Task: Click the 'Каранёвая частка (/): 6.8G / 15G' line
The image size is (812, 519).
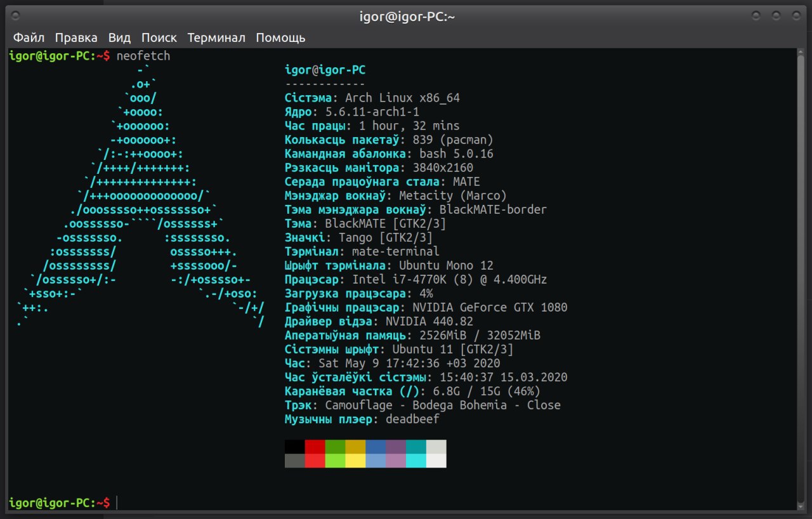Action: point(412,391)
